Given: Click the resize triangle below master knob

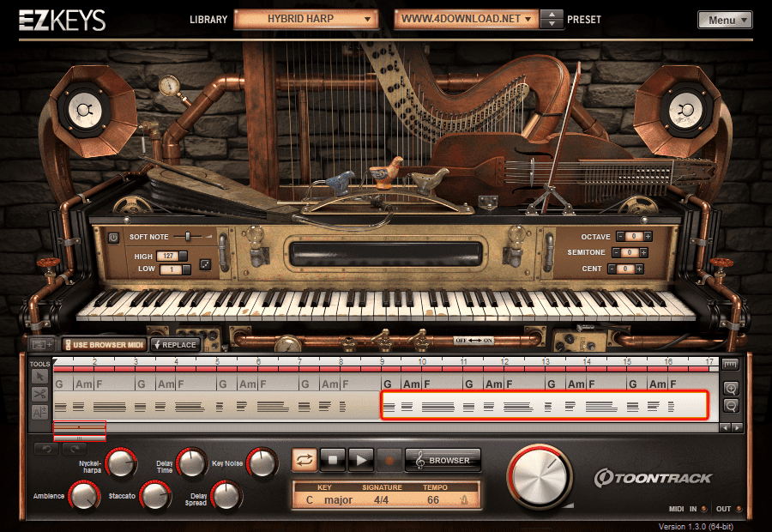Looking at the screenshot, I should 570,506.
